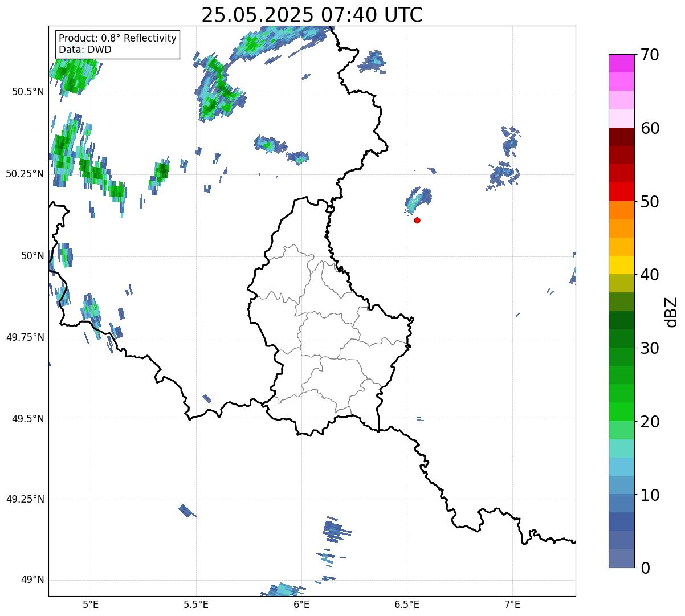
Task: Click the colorbar tick value 70
Action: pyautogui.click(x=650, y=55)
